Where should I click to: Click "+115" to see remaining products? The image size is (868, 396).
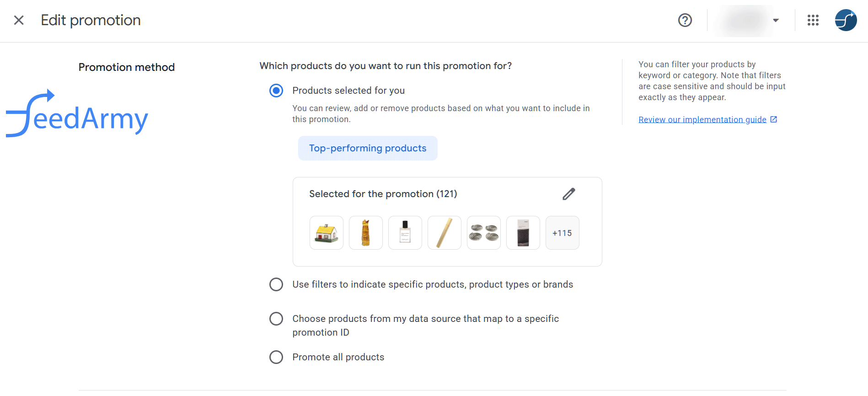562,233
